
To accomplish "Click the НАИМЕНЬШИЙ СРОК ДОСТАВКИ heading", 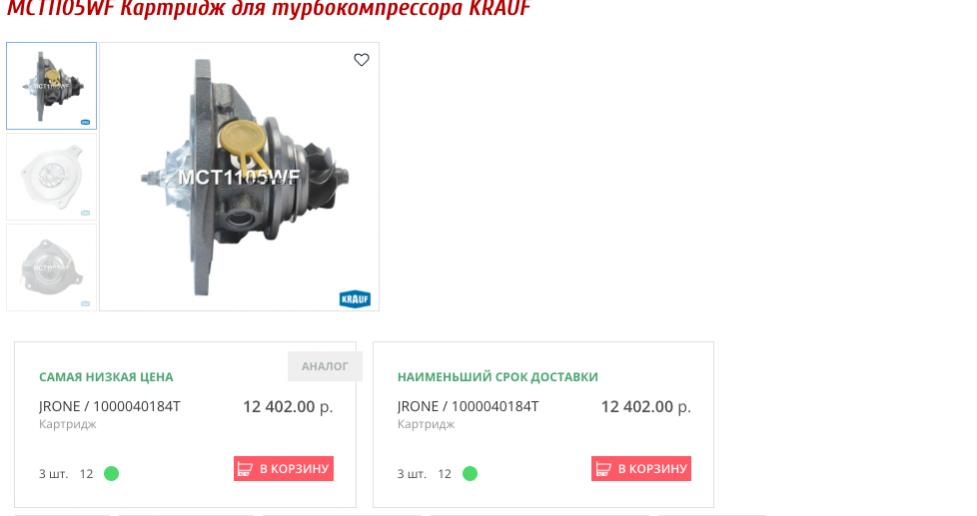I will [x=497, y=377].
